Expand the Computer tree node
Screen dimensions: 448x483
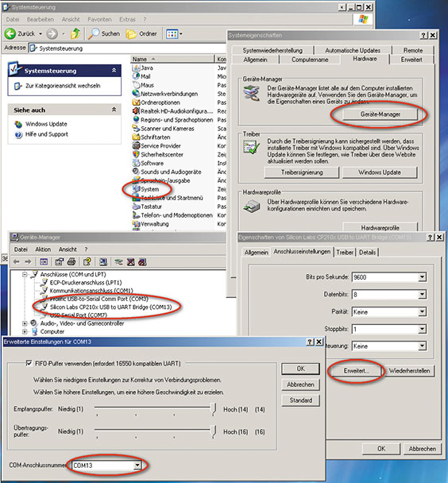coord(25,332)
